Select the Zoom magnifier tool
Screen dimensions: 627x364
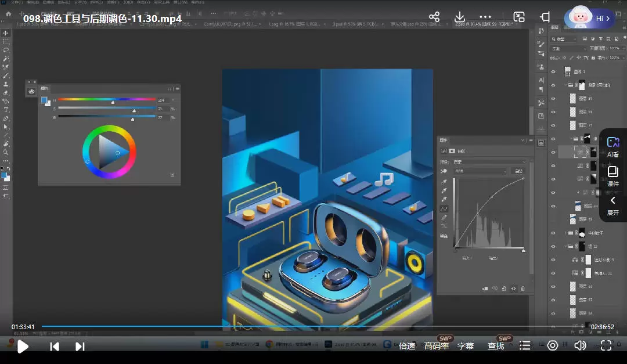pyautogui.click(x=6, y=152)
